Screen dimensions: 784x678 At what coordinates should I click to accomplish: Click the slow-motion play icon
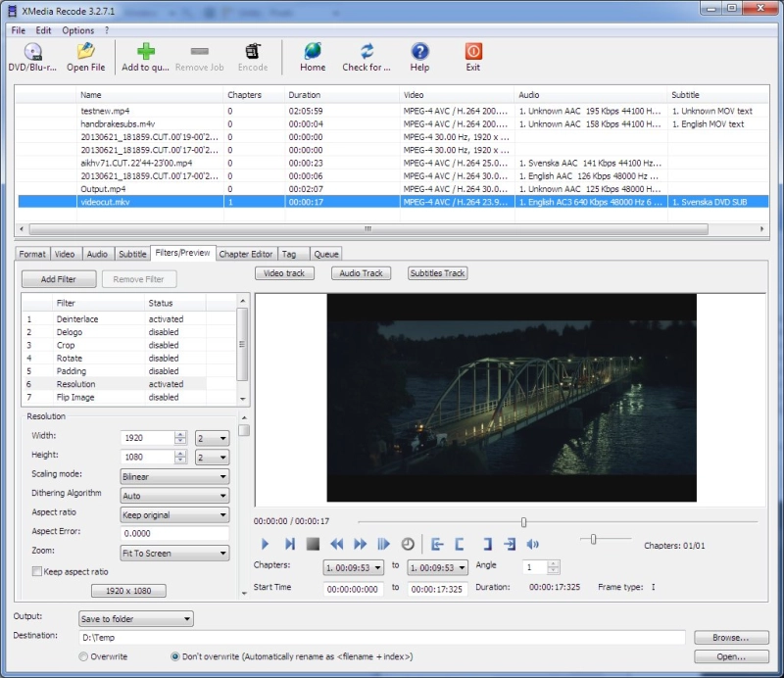pos(383,544)
